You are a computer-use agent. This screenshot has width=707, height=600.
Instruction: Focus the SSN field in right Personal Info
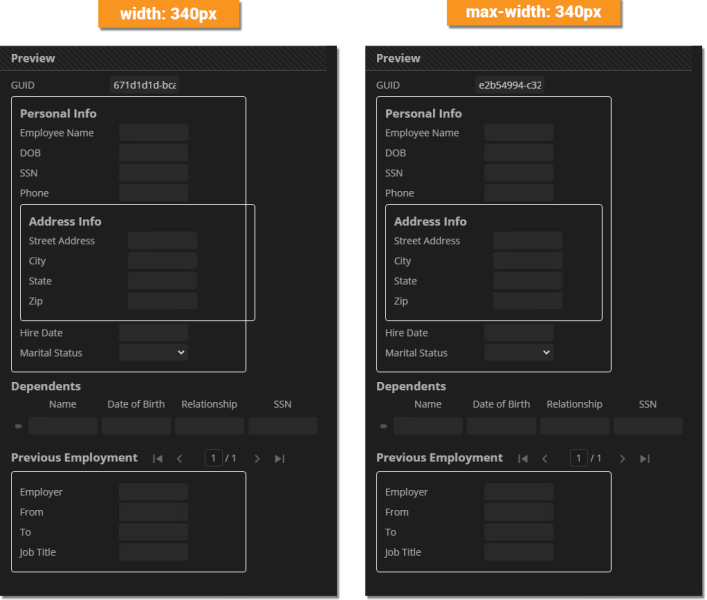pos(519,173)
